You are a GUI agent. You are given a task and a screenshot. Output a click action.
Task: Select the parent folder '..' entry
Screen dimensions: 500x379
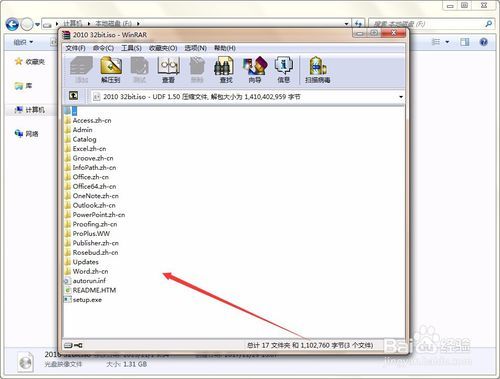click(71, 110)
